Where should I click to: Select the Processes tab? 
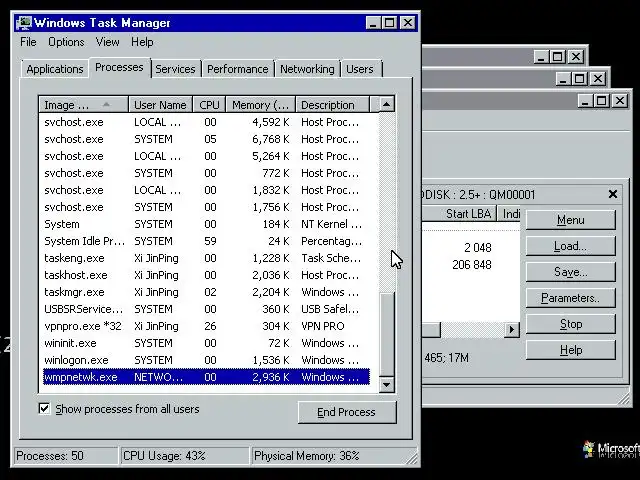119,67
